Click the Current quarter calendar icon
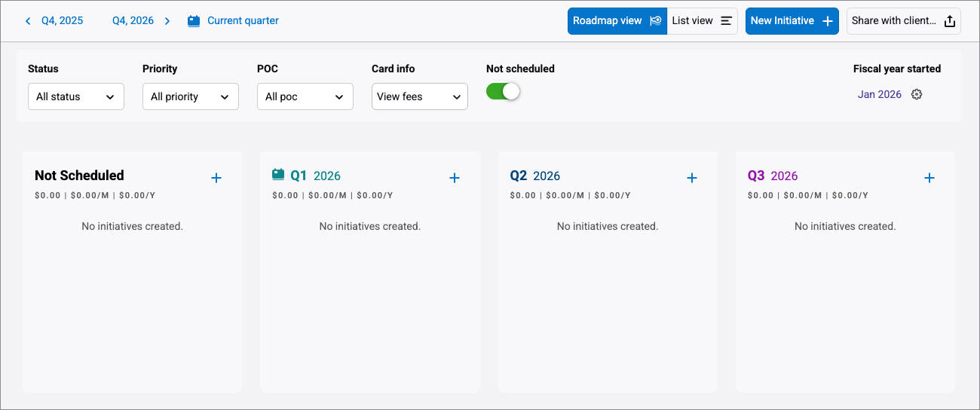The image size is (980, 410). point(194,21)
